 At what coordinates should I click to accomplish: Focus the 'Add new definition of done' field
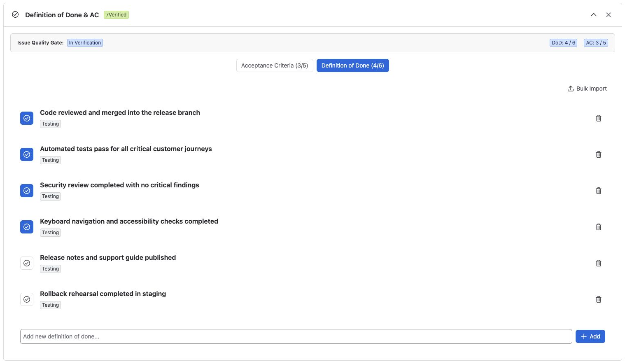pyautogui.click(x=296, y=336)
